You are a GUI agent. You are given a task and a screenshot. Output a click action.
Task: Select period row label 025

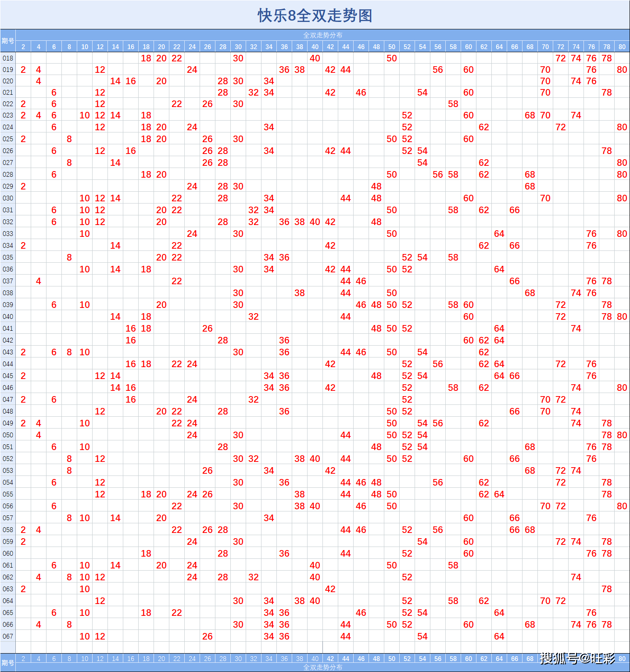click(x=8, y=139)
